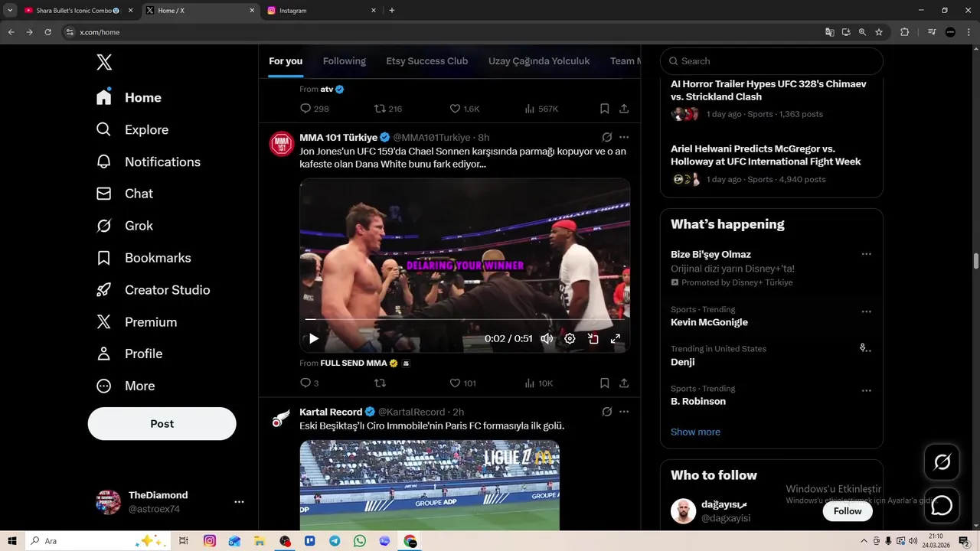Reply to MMA 101 Türkiye post (3)
Image resolution: width=980 pixels, height=551 pixels.
[309, 383]
